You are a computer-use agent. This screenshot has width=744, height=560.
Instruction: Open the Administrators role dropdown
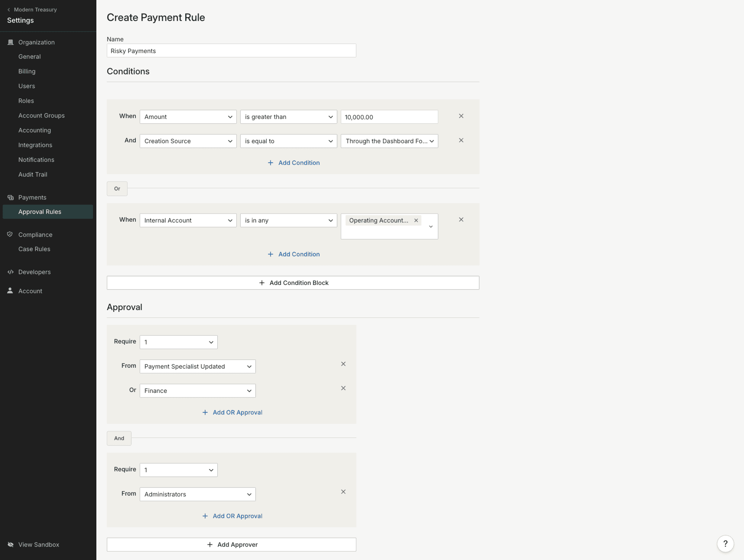(197, 494)
